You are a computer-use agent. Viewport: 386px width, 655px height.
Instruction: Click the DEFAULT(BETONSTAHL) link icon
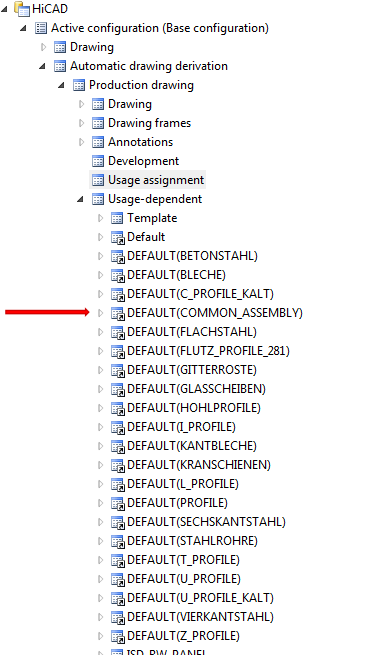point(118,257)
